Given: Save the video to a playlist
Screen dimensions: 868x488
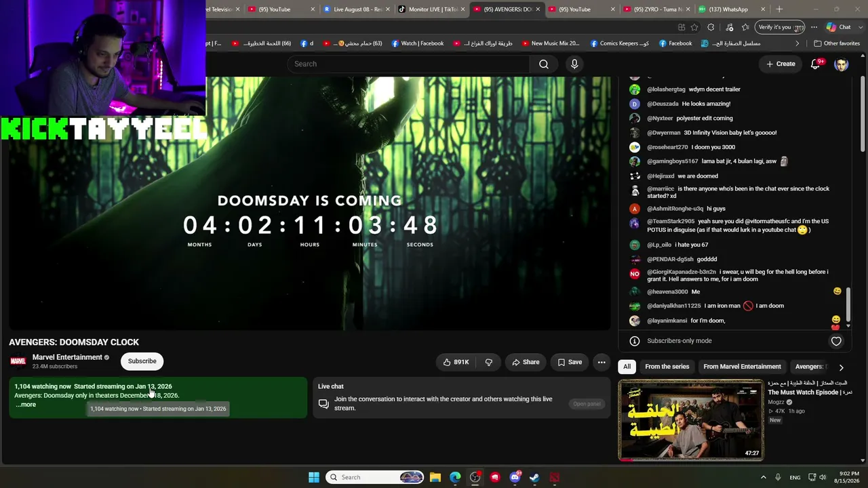Looking at the screenshot, I should [570, 362].
